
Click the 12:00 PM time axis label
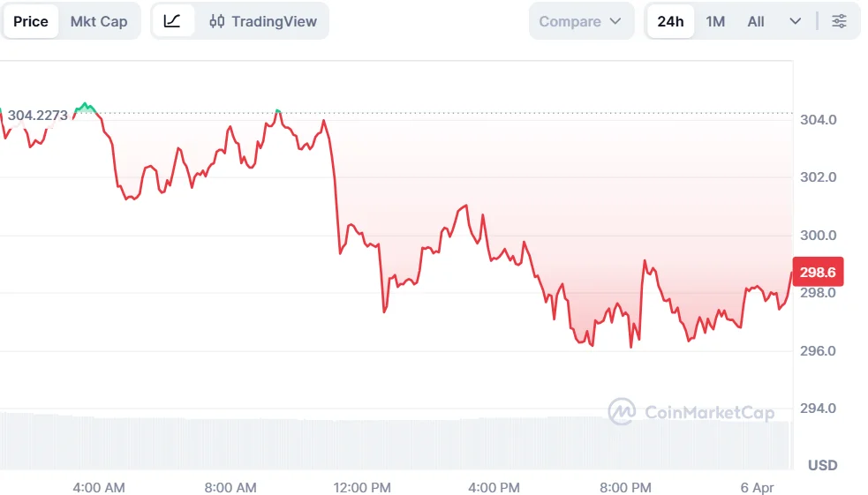(364, 487)
